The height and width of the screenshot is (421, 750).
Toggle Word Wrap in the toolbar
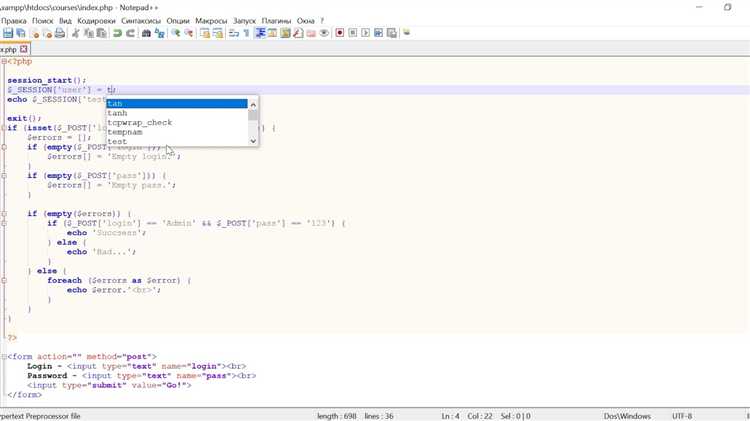point(234,33)
